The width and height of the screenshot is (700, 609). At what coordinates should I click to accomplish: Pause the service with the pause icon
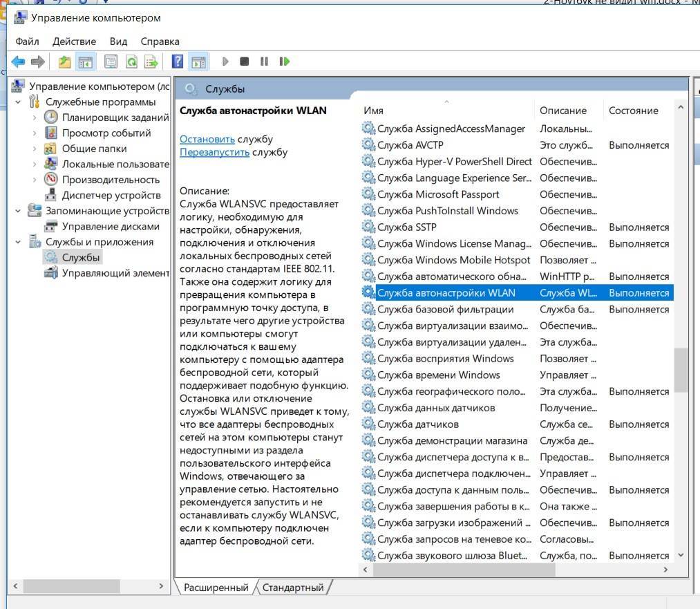pos(264,62)
